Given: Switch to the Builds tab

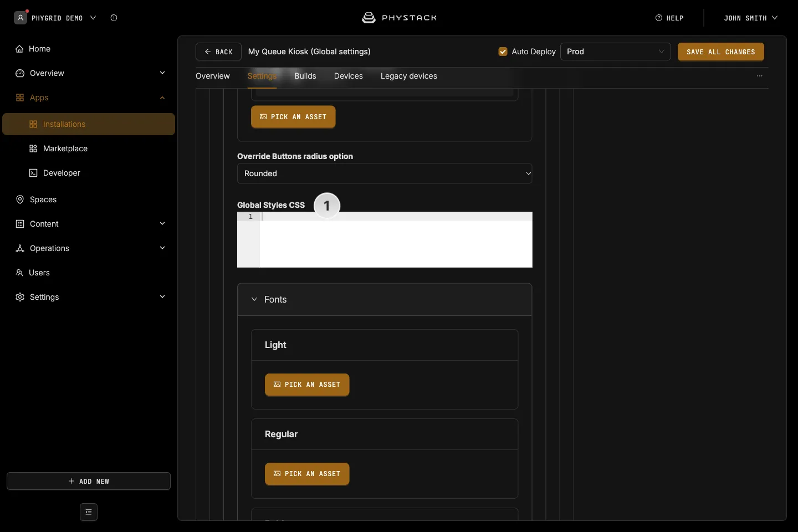Looking at the screenshot, I should click(305, 76).
